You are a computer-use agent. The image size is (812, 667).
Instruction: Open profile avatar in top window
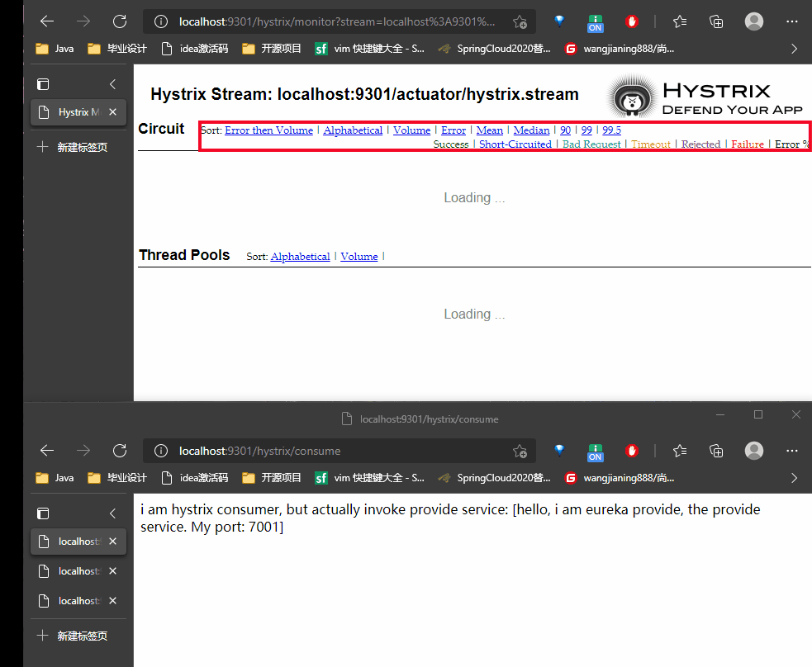(754, 21)
